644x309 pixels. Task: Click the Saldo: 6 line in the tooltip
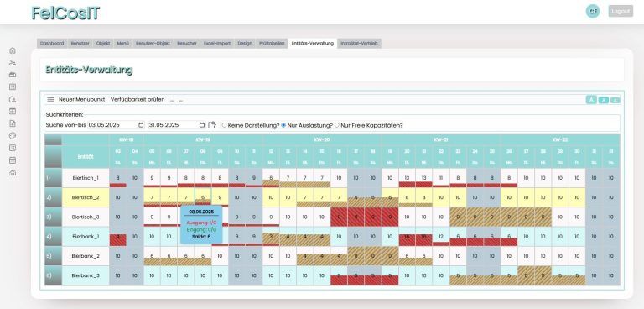point(201,237)
